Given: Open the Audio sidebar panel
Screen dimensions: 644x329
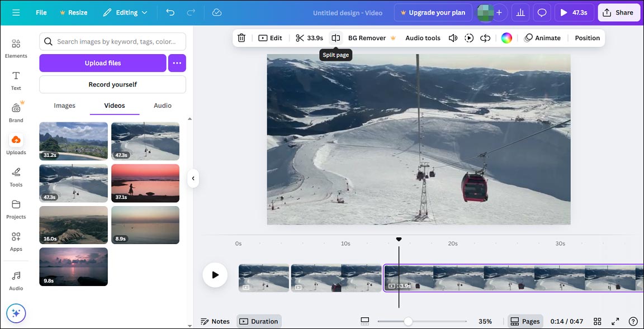Looking at the screenshot, I should 16,280.
